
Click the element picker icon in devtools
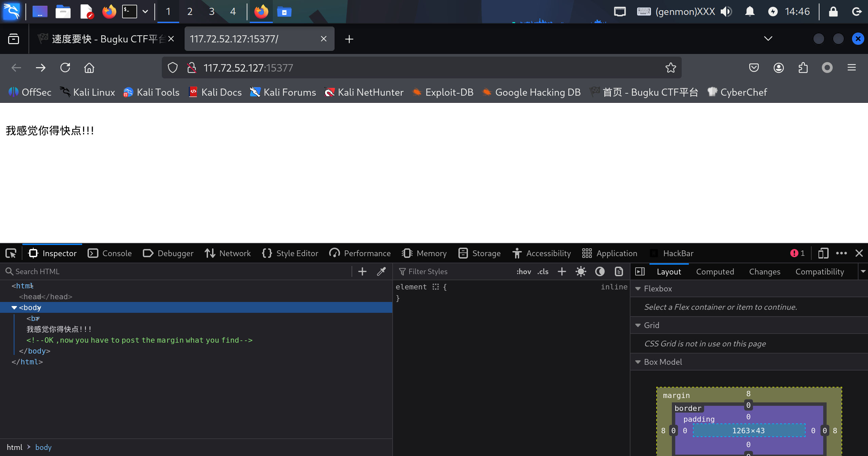(11, 253)
